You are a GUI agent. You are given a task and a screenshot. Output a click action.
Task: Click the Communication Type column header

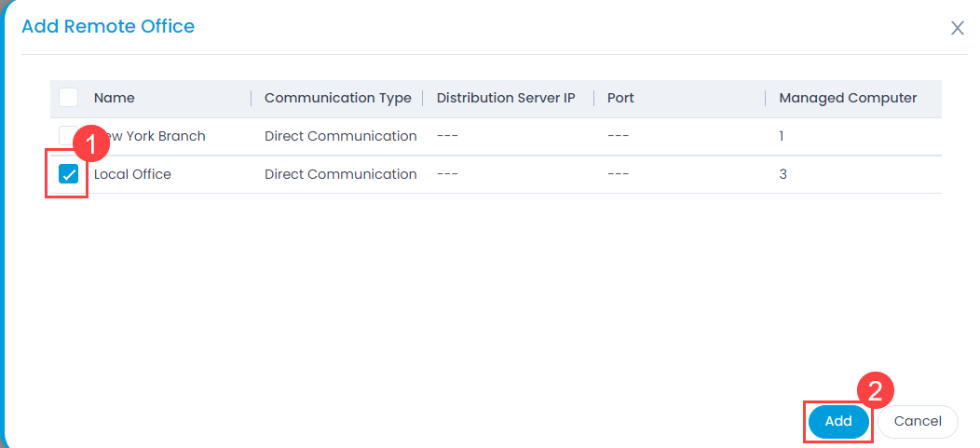(337, 98)
